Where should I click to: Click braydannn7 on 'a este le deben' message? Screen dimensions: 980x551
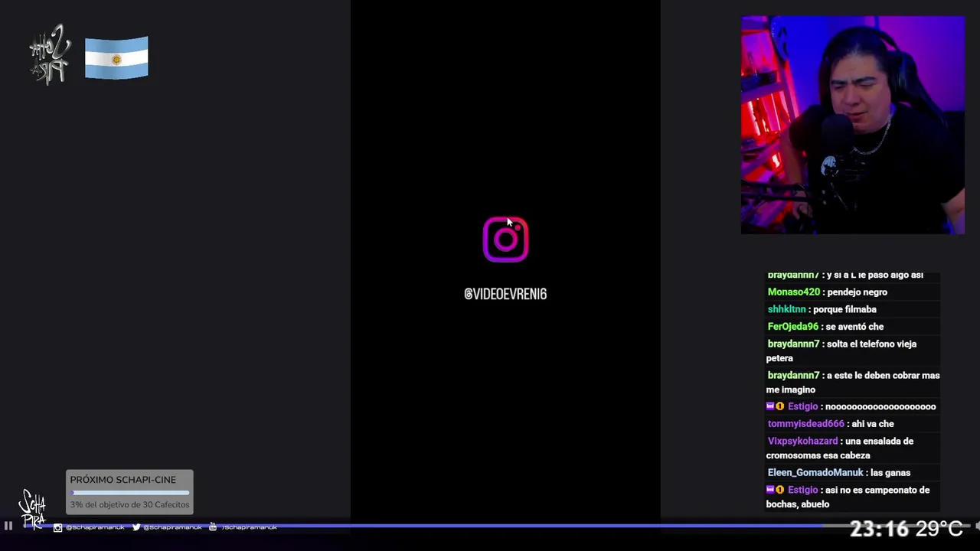click(x=793, y=376)
